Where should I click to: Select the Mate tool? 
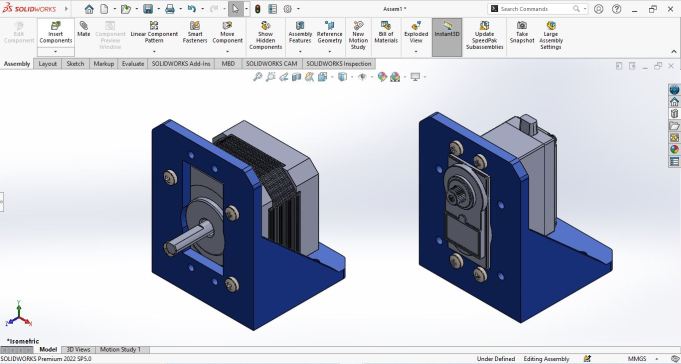[x=83, y=29]
